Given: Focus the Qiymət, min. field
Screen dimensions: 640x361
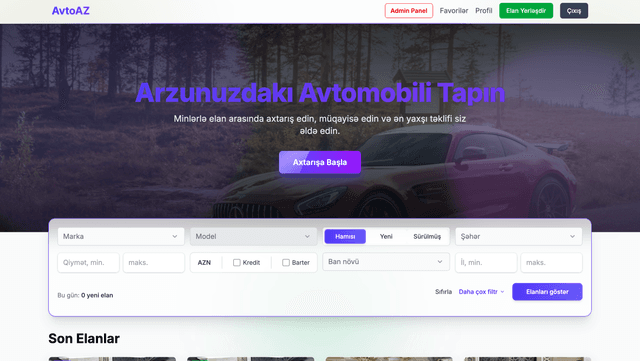Looking at the screenshot, I should coord(88,263).
